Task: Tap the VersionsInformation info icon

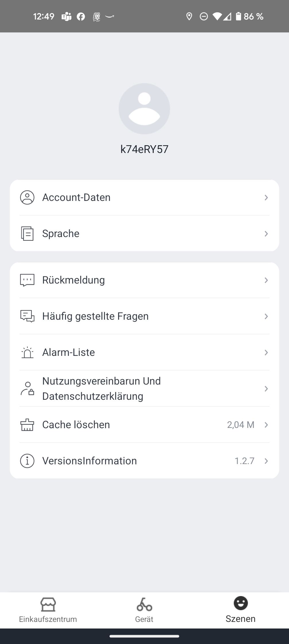Action: click(27, 461)
